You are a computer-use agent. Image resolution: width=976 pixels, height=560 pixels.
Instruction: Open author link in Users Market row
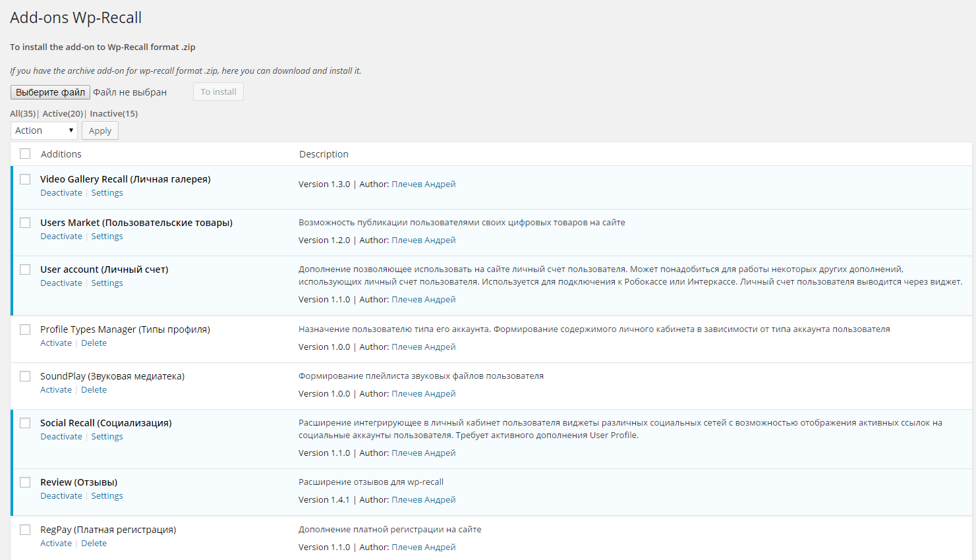point(424,240)
